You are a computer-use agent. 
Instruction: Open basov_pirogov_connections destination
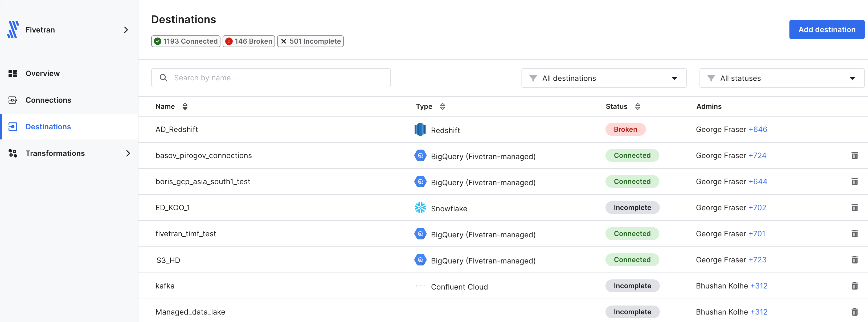pos(203,156)
